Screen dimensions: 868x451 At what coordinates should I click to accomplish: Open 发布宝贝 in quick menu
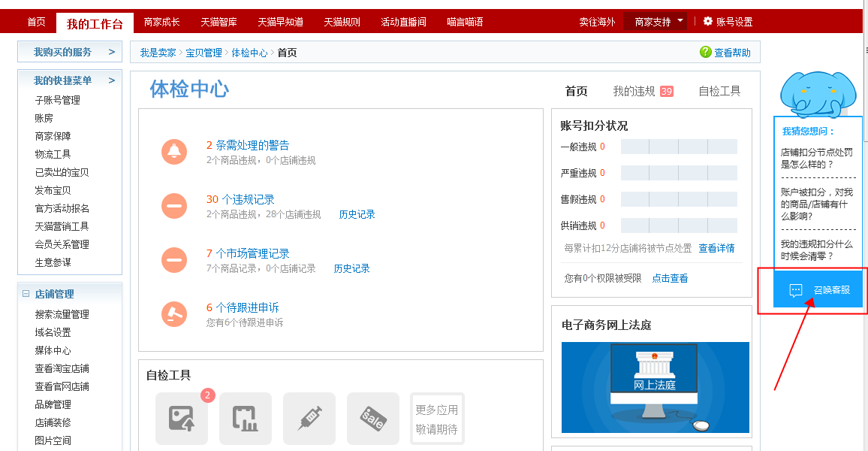coord(53,191)
